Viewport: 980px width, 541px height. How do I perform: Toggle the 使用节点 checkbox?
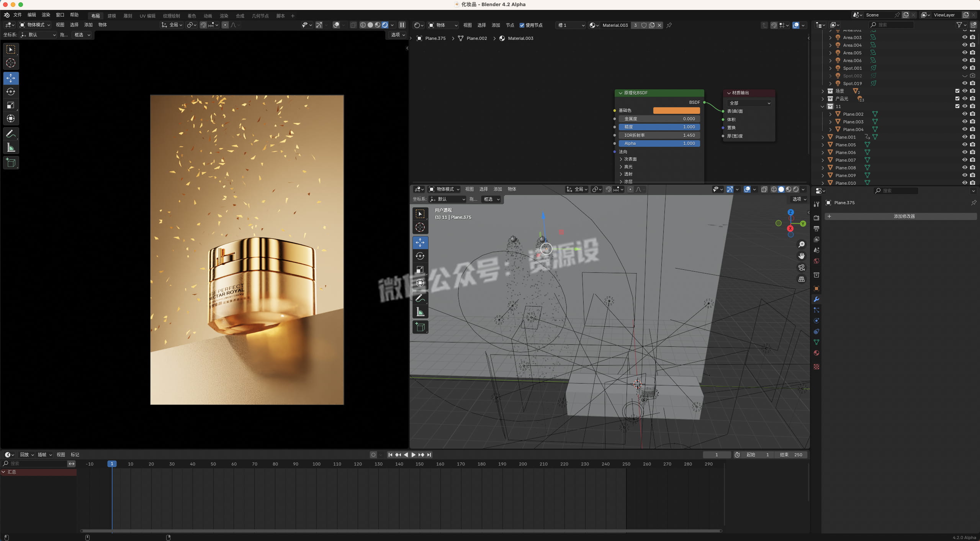(522, 25)
